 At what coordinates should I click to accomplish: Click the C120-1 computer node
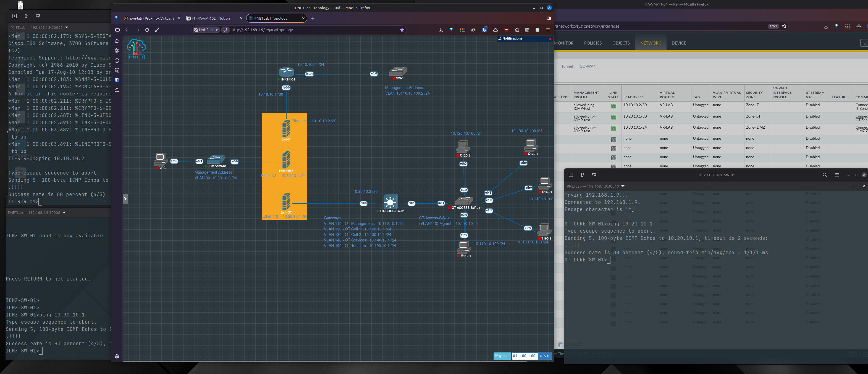(463, 147)
